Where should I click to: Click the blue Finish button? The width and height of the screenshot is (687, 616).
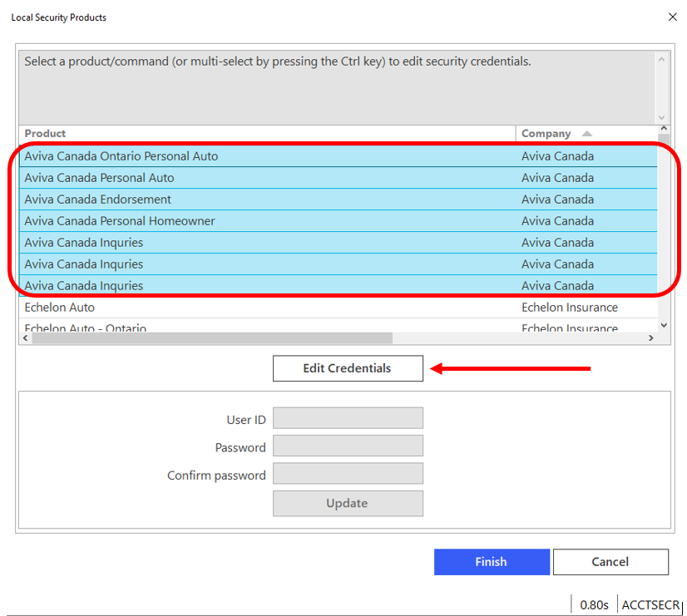492,562
